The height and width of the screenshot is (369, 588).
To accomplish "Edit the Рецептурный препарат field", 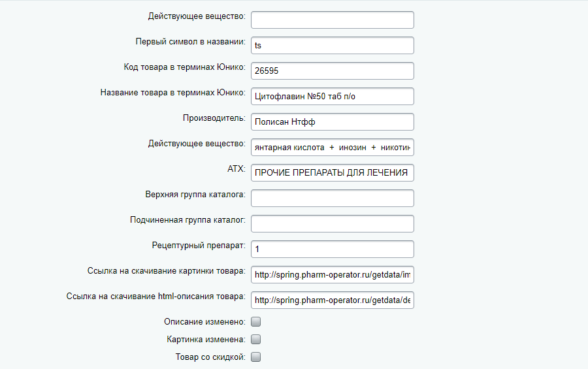I will click(333, 249).
